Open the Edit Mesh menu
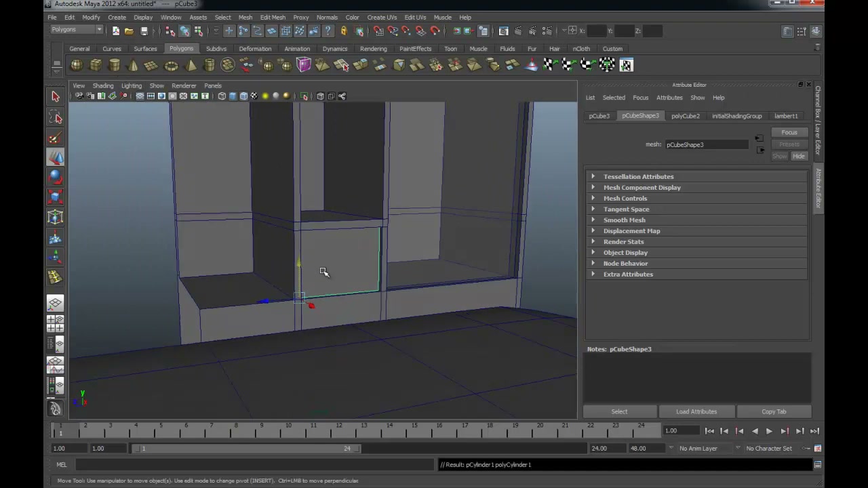Image resolution: width=868 pixels, height=488 pixels. [273, 17]
